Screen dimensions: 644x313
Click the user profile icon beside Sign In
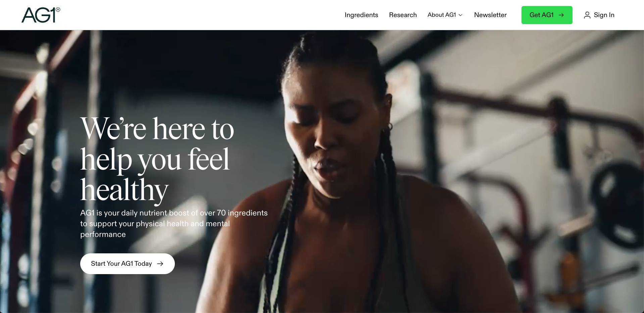(x=587, y=15)
